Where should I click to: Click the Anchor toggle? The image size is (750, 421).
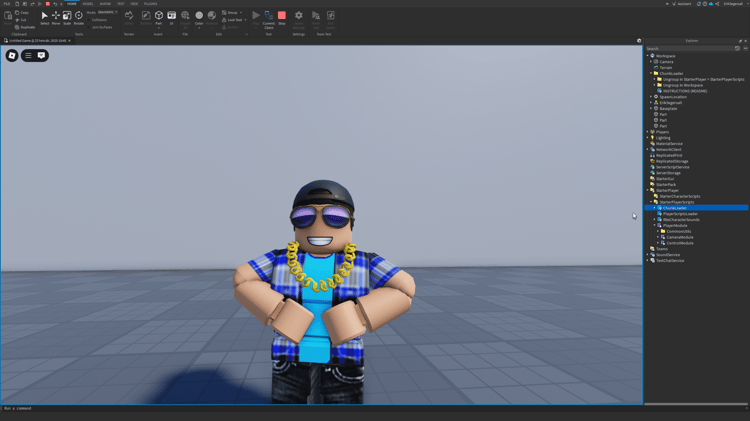click(x=230, y=27)
